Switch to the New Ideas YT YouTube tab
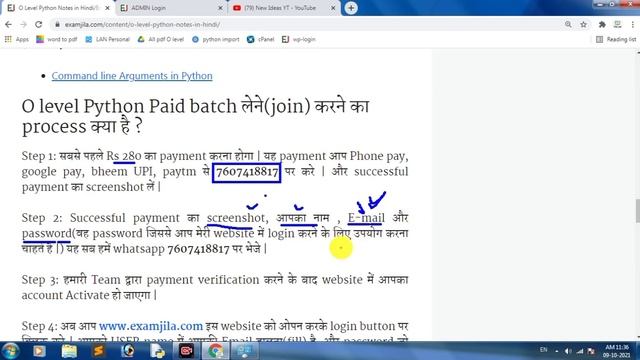The height and width of the screenshot is (360, 640). [284, 8]
